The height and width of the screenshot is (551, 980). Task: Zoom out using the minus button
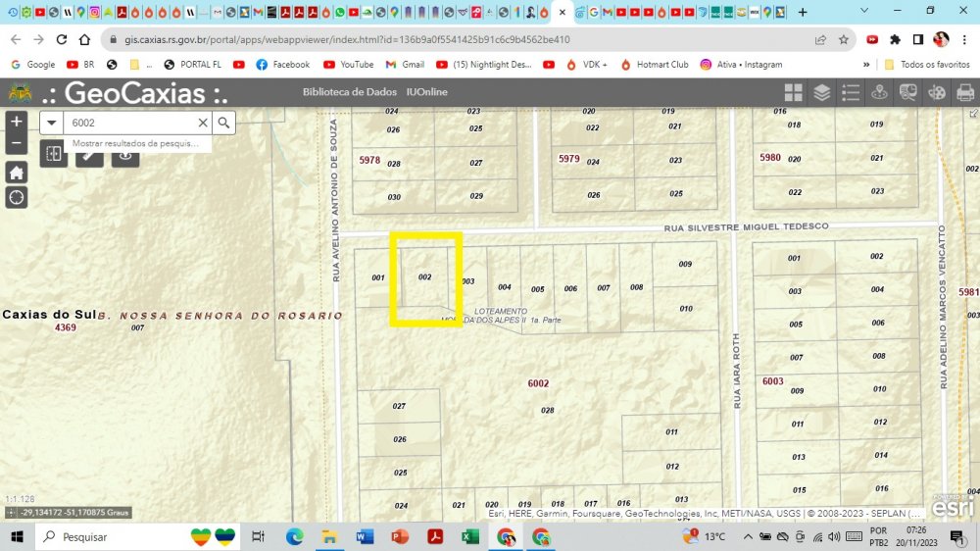[16, 144]
